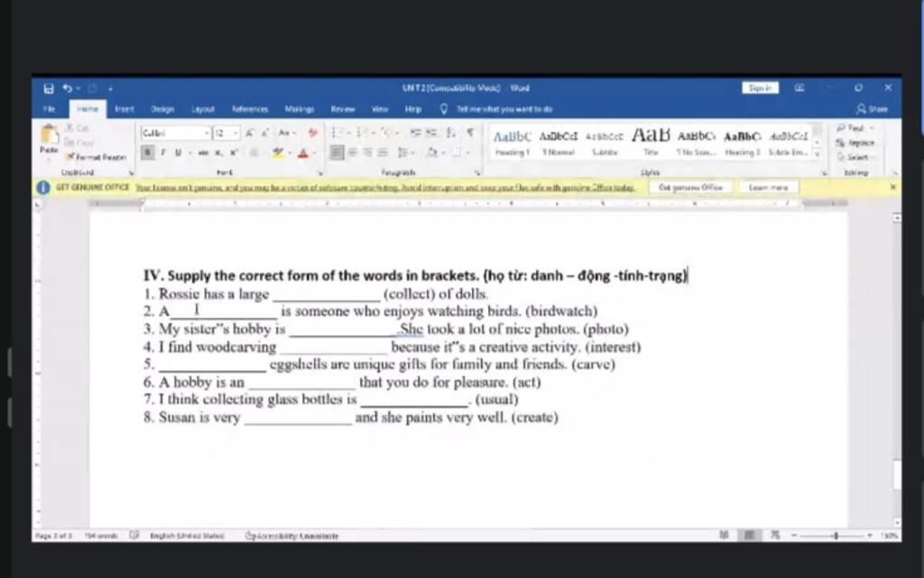924x578 pixels.
Task: Click the Save icon in title bar
Action: pos(49,89)
